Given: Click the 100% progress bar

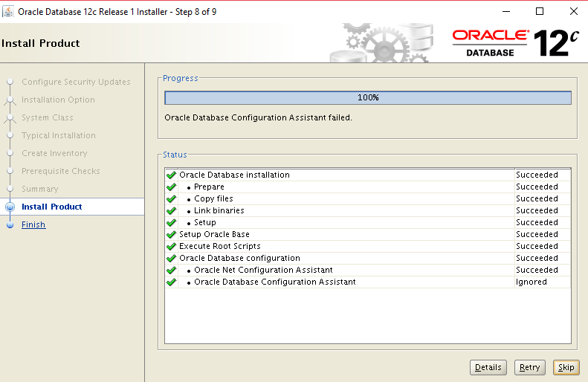Looking at the screenshot, I should 368,98.
